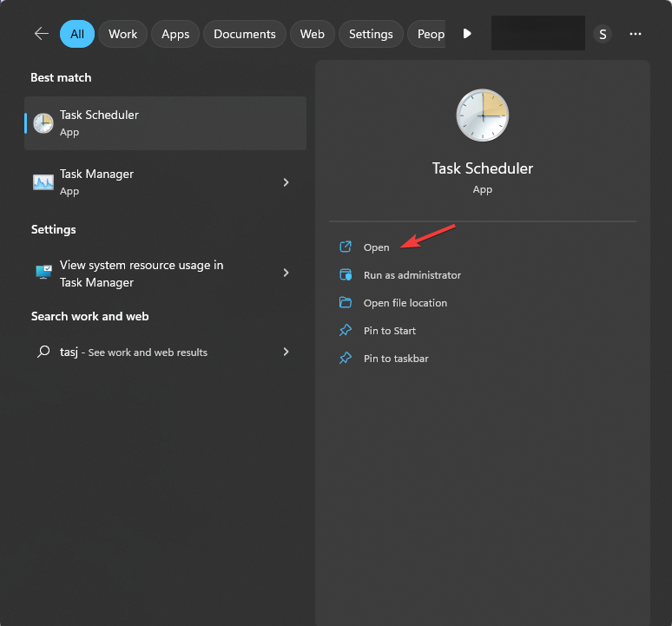Click the magnifier icon beside tasj

43,352
